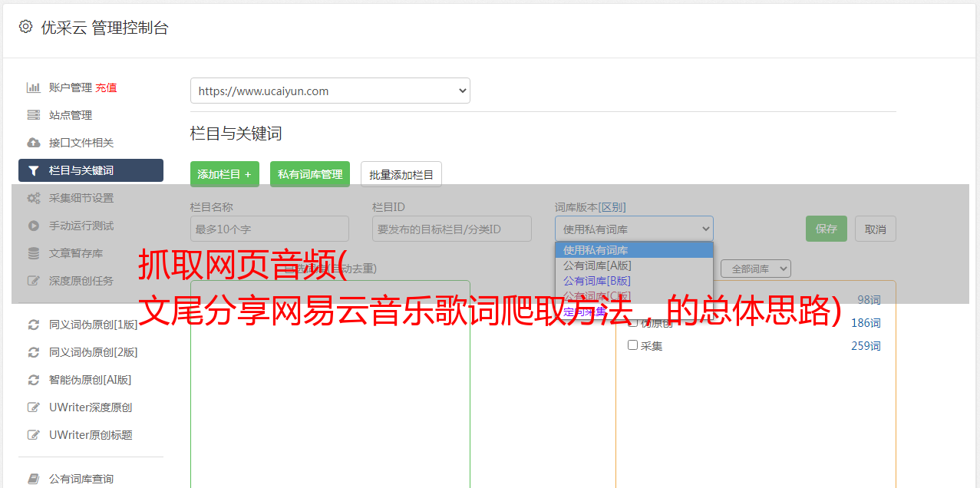
Task: Open UWriter原创标题 in the sidebar
Action: tap(91, 435)
